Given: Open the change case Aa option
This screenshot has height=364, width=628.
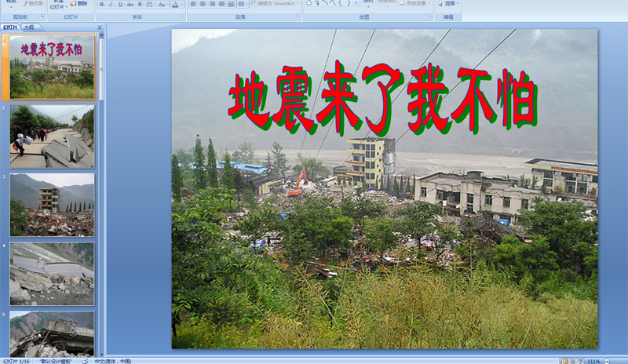Looking at the screenshot, I should [x=162, y=5].
